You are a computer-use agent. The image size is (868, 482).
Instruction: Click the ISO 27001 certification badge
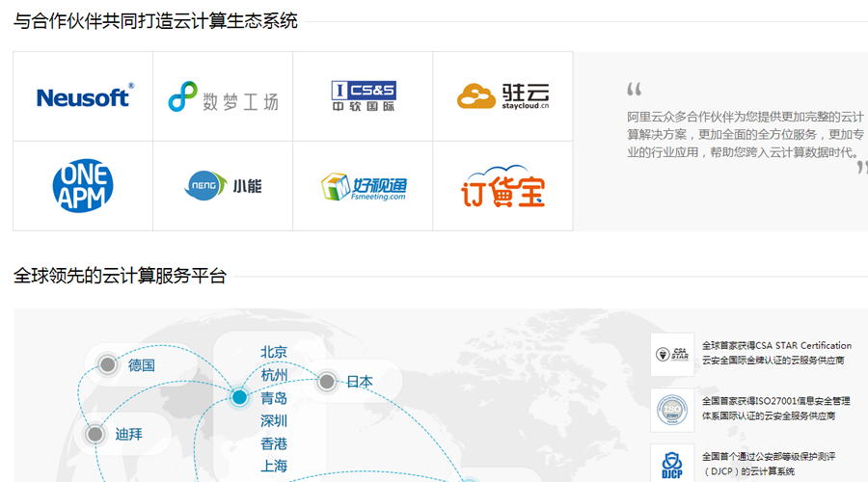pyautogui.click(x=672, y=410)
